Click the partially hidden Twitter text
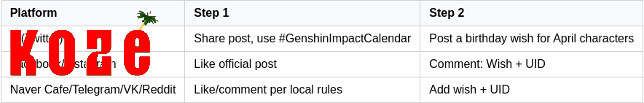This screenshot has width=644, height=103. tap(43, 39)
